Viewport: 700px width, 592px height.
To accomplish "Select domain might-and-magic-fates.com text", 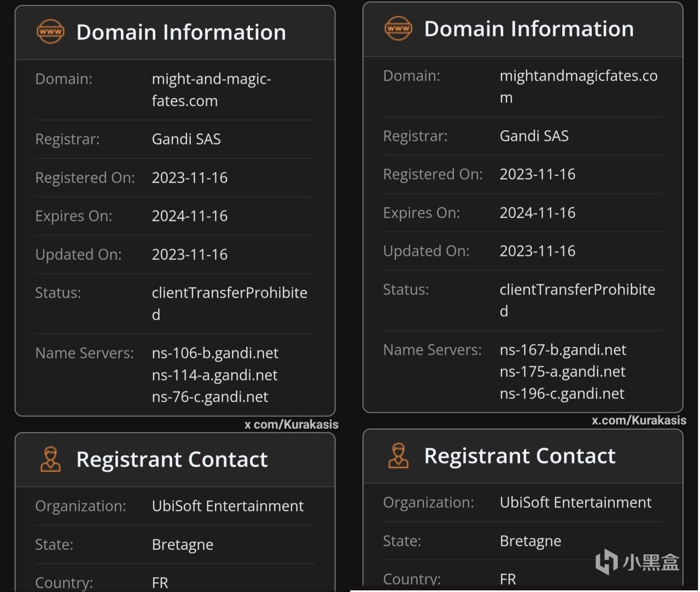I will [211, 90].
